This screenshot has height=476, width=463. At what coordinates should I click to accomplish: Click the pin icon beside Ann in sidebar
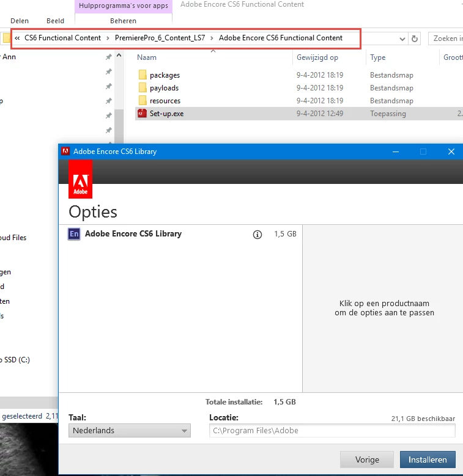coord(108,57)
